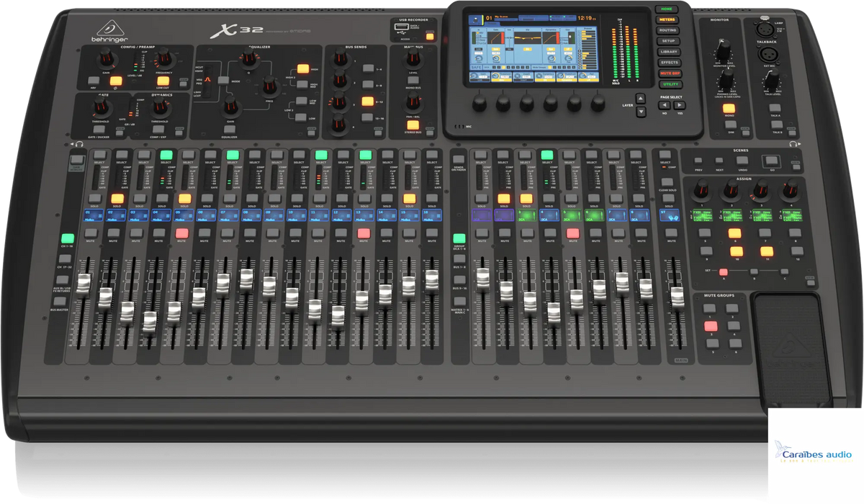Click the gate THRESHOLD knob
Image resolution: width=864 pixels, height=504 pixels.
100,108
